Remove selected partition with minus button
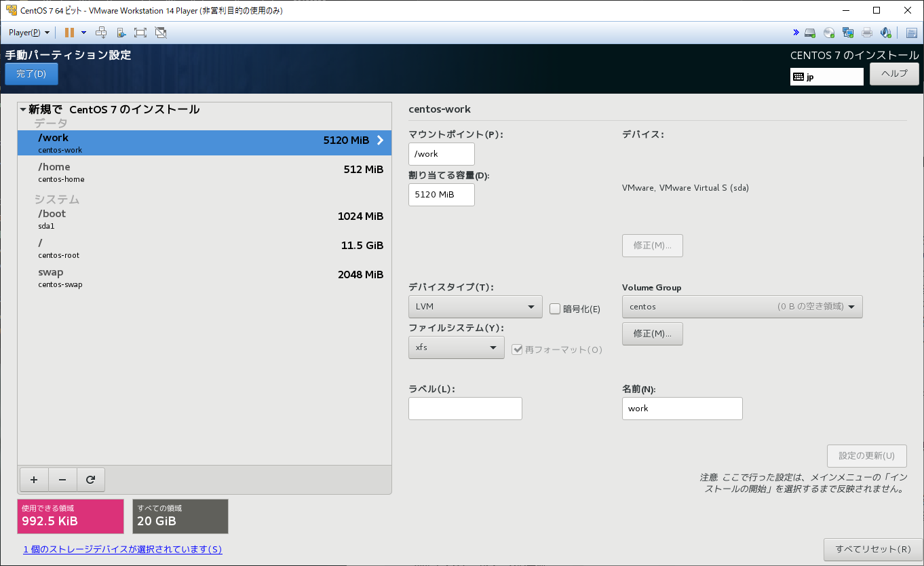Screen dimensions: 924x566 [62, 480]
